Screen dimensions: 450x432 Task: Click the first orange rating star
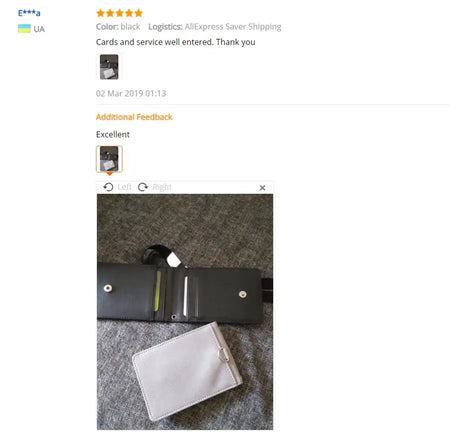(x=100, y=13)
